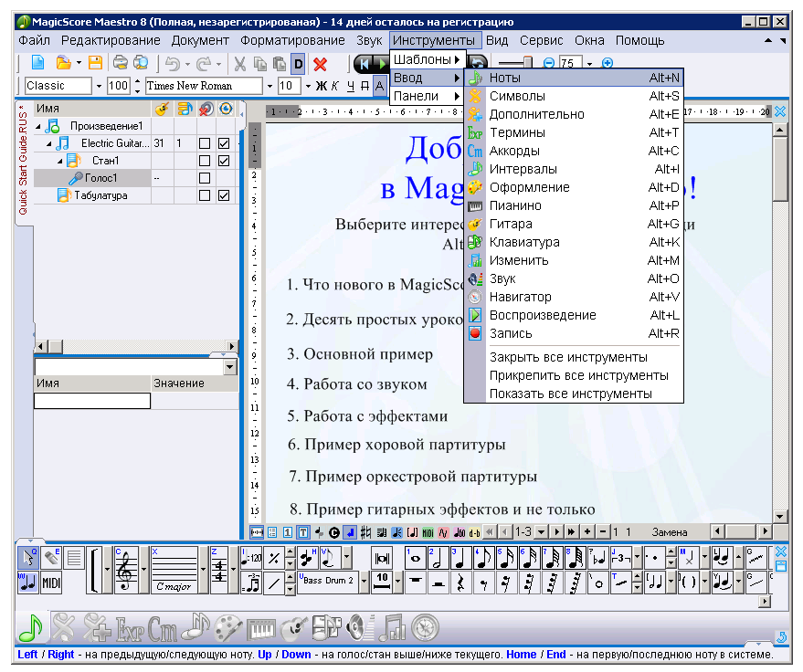Select the whole note duration (1)
The image size is (803, 672).
(x=416, y=559)
